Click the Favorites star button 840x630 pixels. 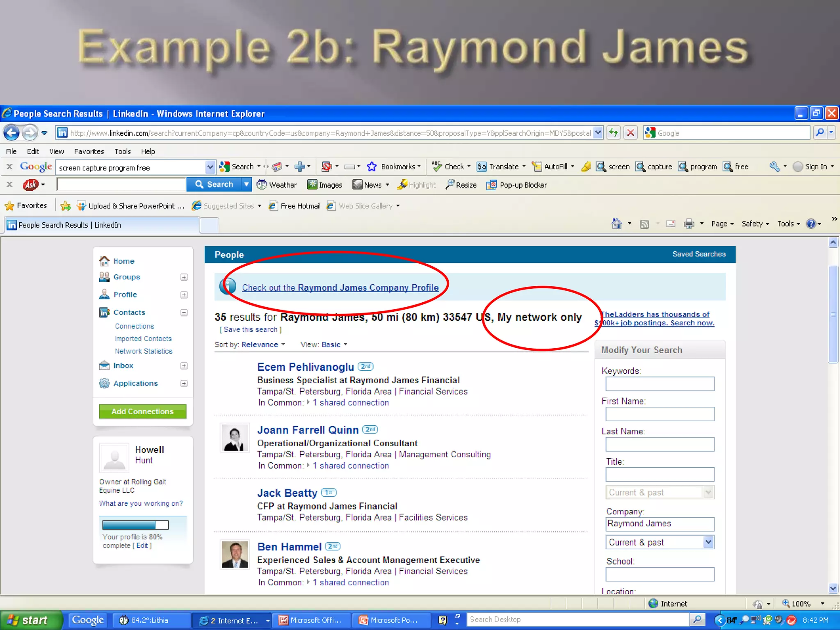click(25, 205)
